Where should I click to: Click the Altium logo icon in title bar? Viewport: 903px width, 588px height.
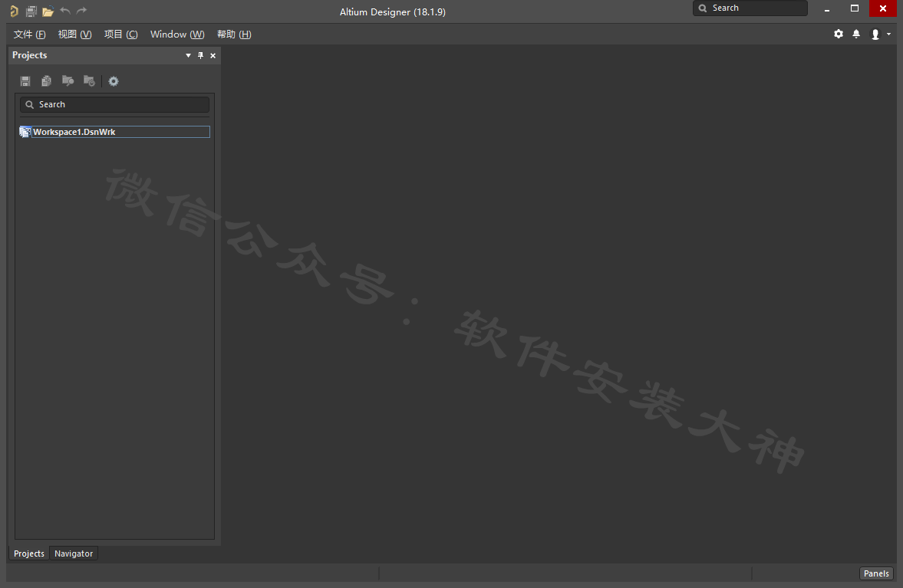pyautogui.click(x=14, y=11)
